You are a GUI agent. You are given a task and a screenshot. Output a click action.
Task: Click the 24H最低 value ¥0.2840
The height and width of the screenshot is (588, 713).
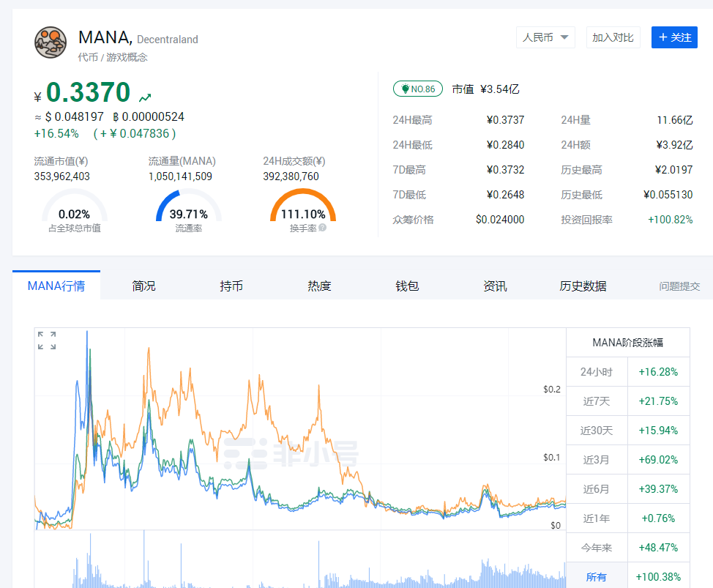point(505,145)
